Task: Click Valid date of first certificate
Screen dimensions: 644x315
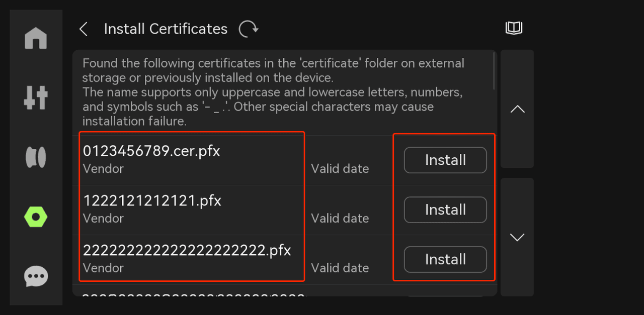Action: click(x=340, y=169)
